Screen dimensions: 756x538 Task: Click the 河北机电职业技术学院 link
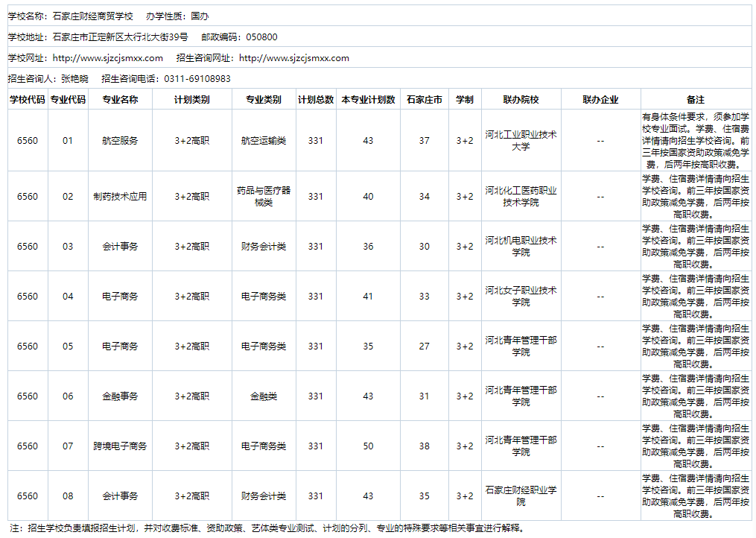pyautogui.click(x=521, y=246)
